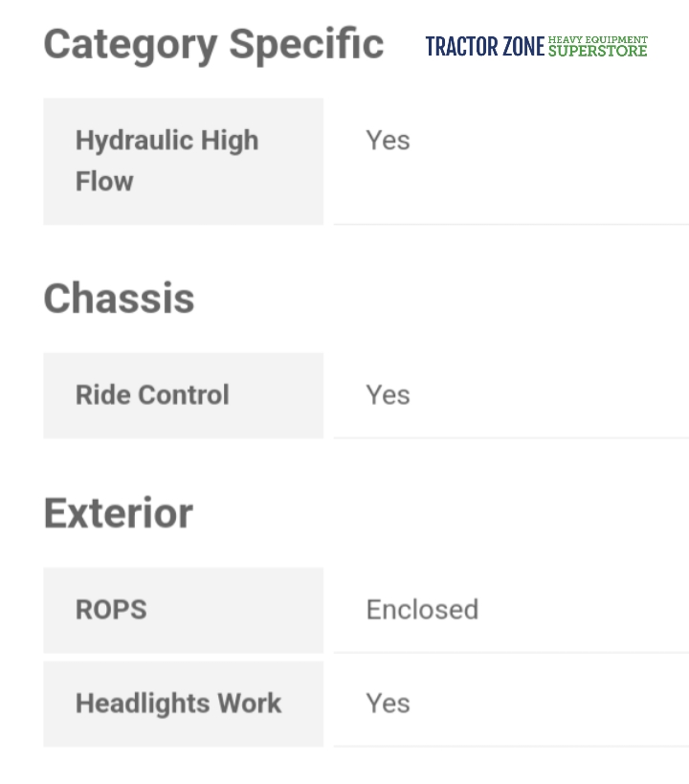This screenshot has height=784, width=689.
Task: Select the word Category in the top heading
Action: (x=130, y=44)
